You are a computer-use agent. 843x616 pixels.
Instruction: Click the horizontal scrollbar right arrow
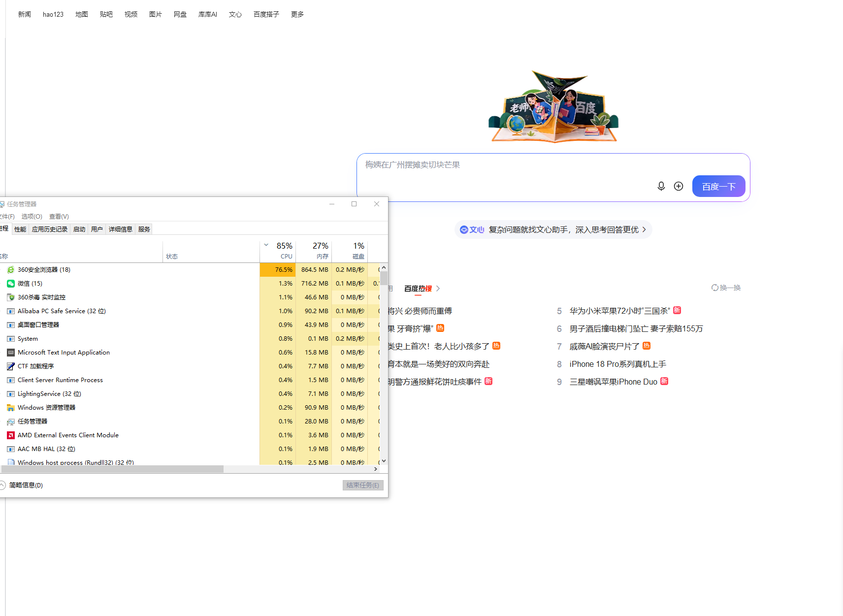coord(376,469)
